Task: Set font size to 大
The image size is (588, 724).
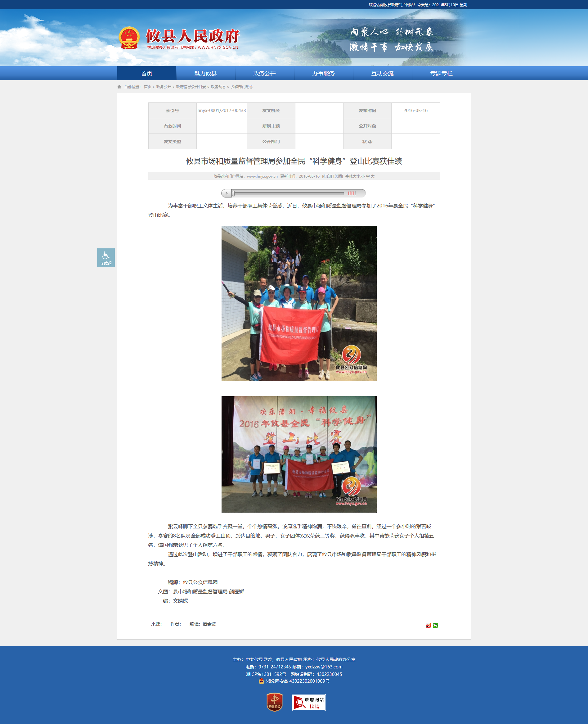Action: [373, 176]
